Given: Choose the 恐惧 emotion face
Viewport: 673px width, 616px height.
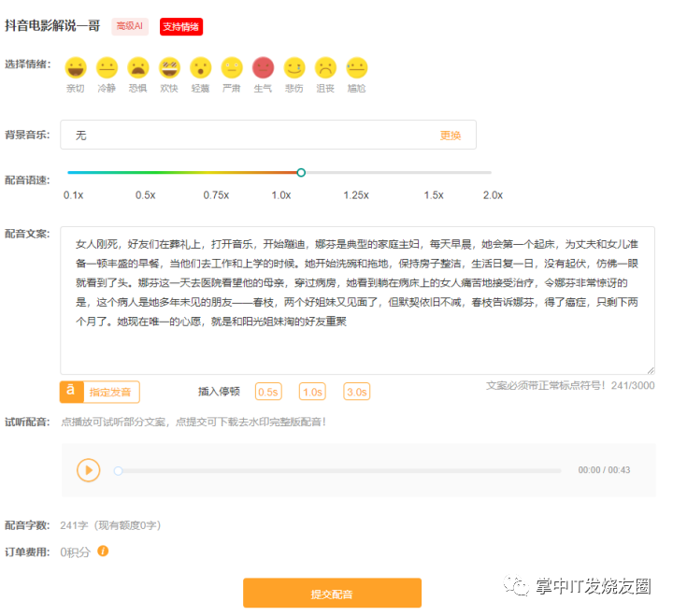Looking at the screenshot, I should [x=138, y=68].
